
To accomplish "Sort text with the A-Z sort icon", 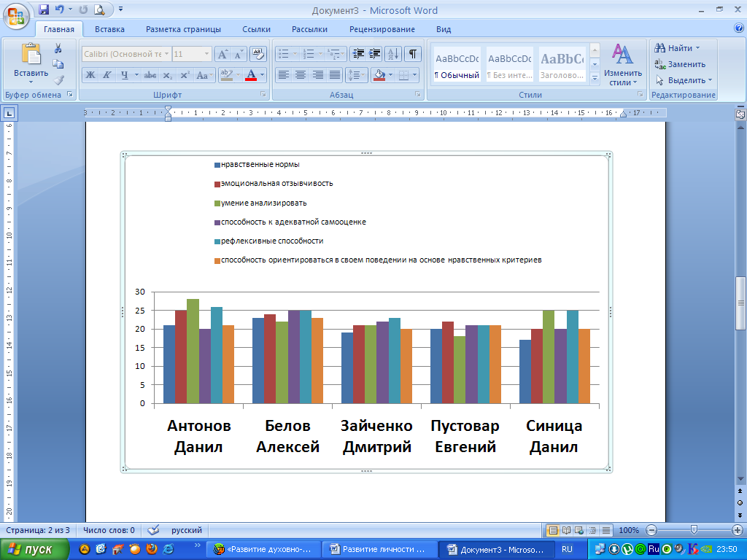I will click(393, 54).
